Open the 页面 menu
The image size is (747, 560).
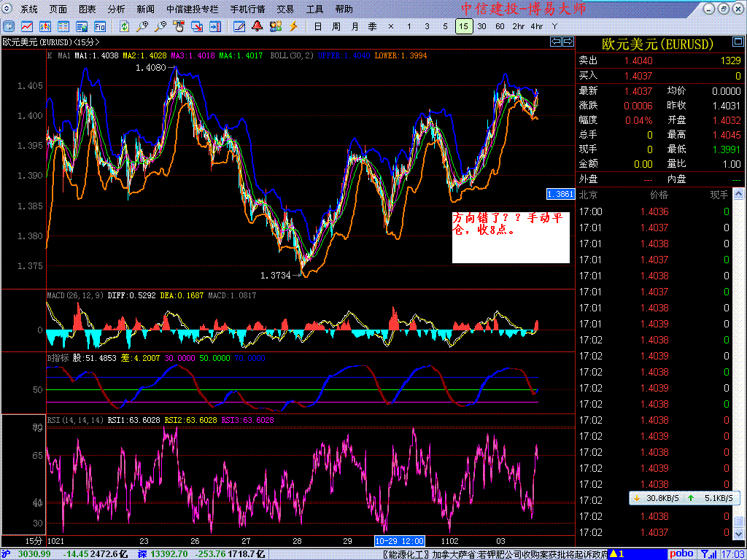pos(58,9)
